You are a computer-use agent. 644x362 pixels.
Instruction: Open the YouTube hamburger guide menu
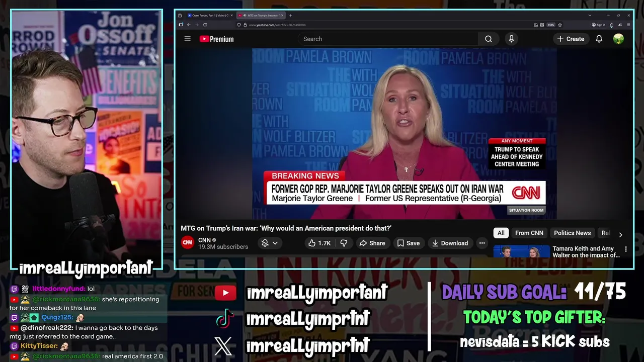point(187,39)
